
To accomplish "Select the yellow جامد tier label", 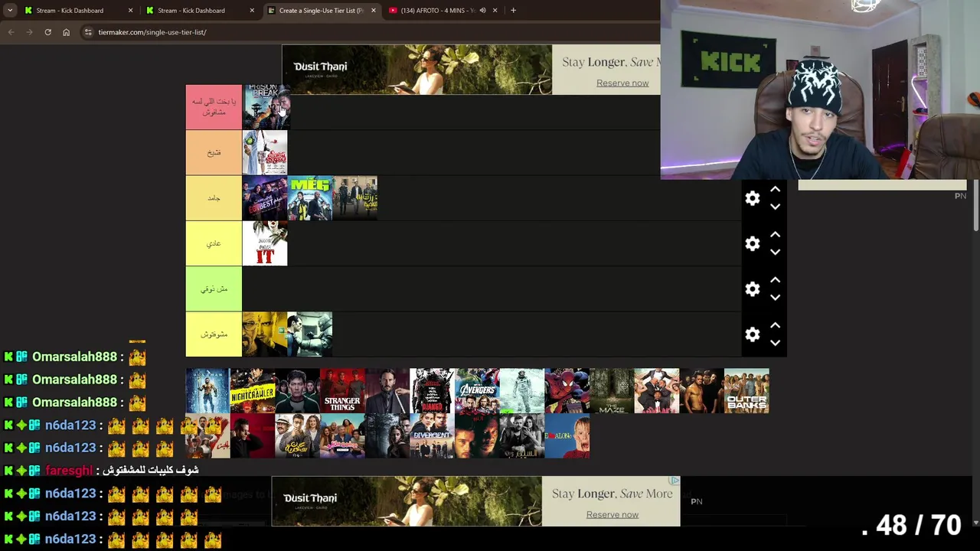I will tap(214, 198).
